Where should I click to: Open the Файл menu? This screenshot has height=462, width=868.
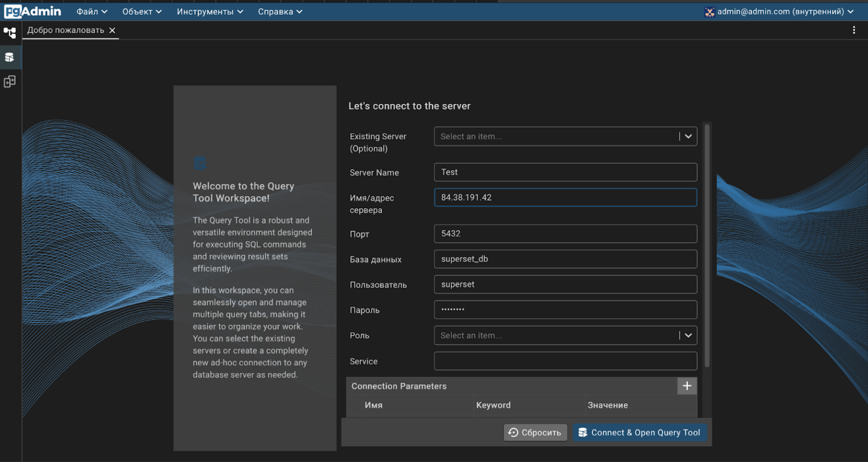coord(92,12)
